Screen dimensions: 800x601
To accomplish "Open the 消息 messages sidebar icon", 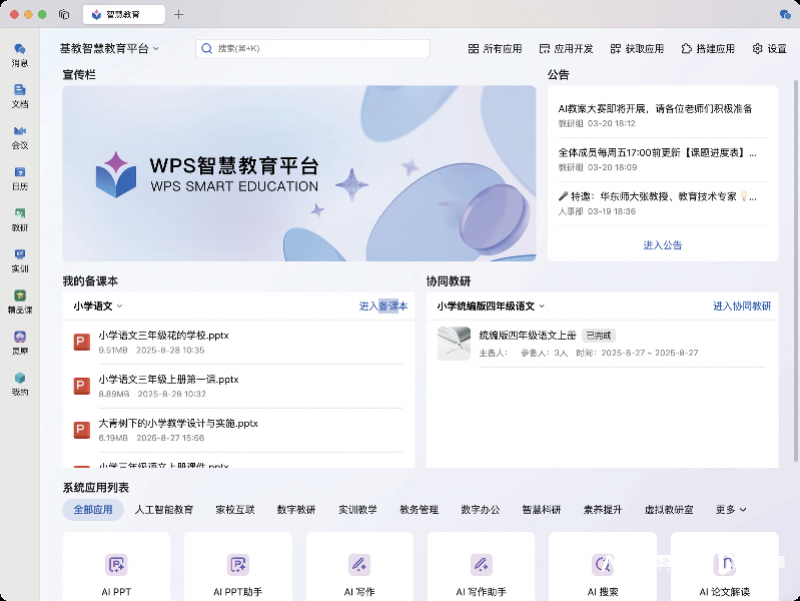I will click(x=19, y=48).
